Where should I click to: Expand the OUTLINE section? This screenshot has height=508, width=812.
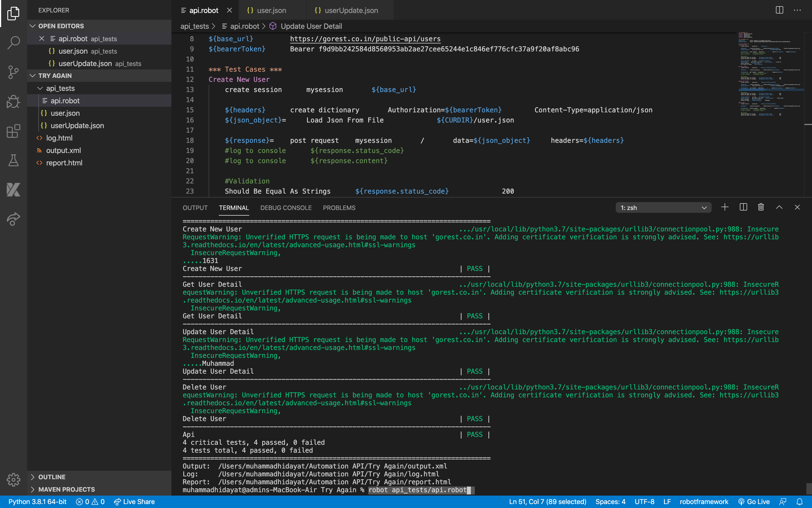coord(99,477)
